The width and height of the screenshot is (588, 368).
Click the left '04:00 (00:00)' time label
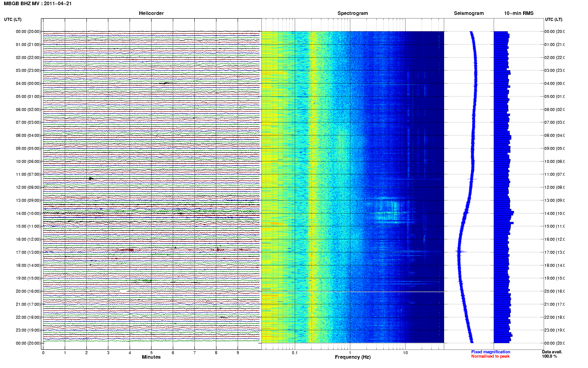point(28,83)
